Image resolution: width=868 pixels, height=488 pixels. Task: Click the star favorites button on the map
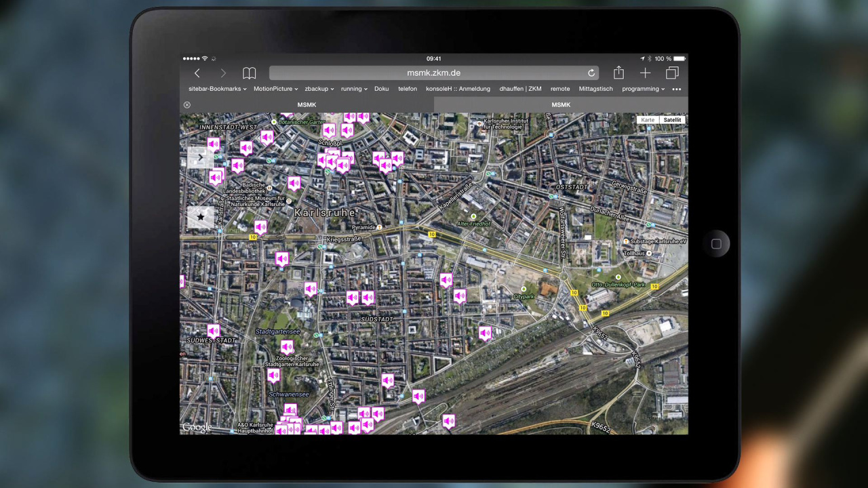click(x=201, y=218)
